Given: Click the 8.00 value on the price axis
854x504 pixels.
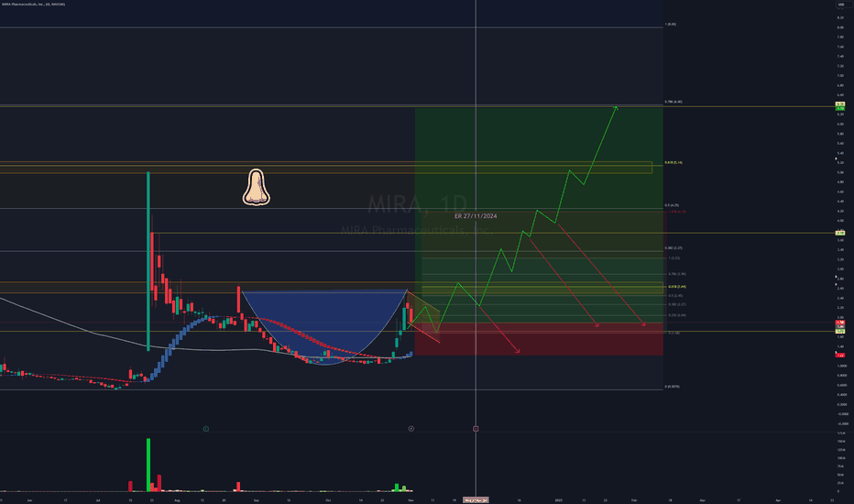Looking at the screenshot, I should (840, 27).
